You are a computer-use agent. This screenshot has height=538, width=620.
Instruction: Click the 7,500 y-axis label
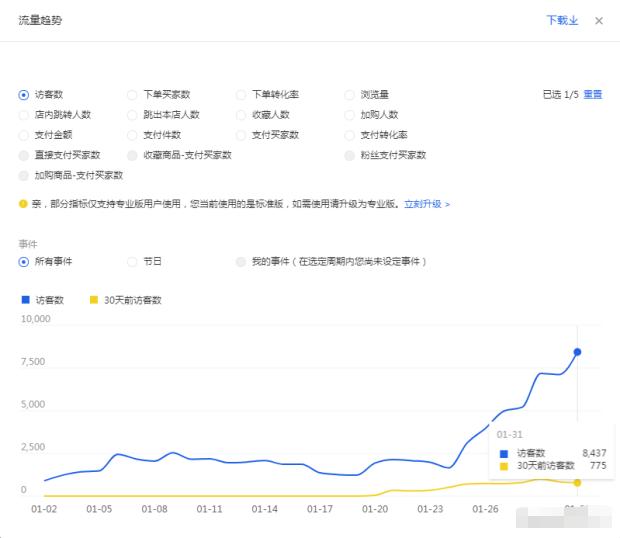[33, 361]
